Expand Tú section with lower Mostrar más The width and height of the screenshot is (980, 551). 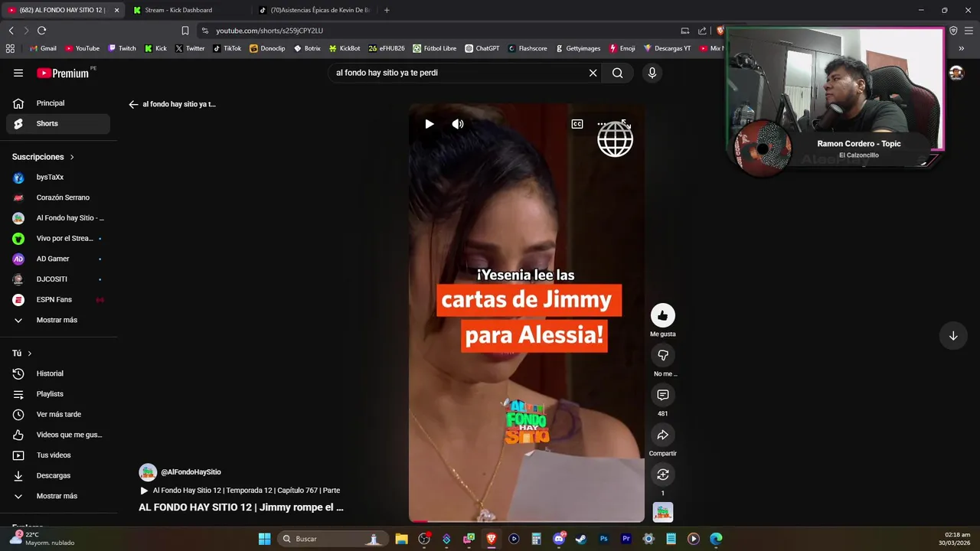tap(58, 496)
